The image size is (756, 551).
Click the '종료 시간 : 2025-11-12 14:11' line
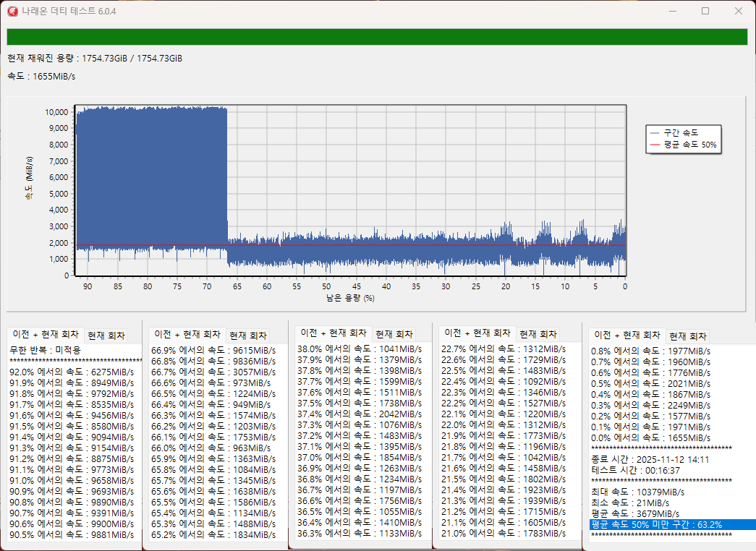(x=650, y=459)
